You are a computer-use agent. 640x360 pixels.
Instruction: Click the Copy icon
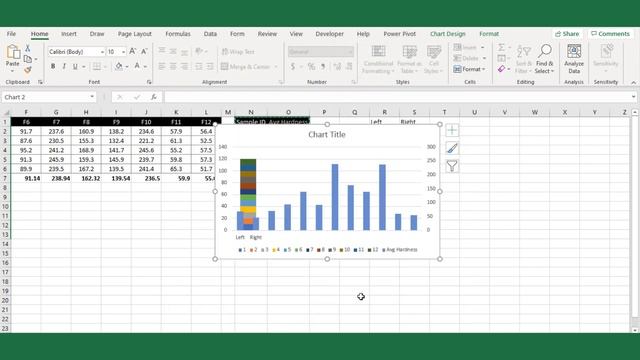[x=27, y=59]
